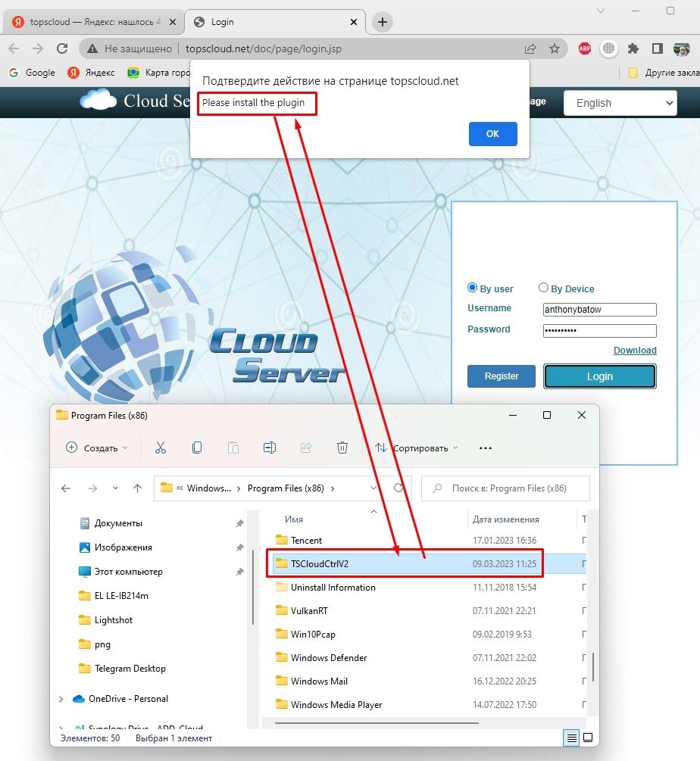The image size is (700, 761).
Task: Switch Explorer to details view
Action: pyautogui.click(x=572, y=738)
